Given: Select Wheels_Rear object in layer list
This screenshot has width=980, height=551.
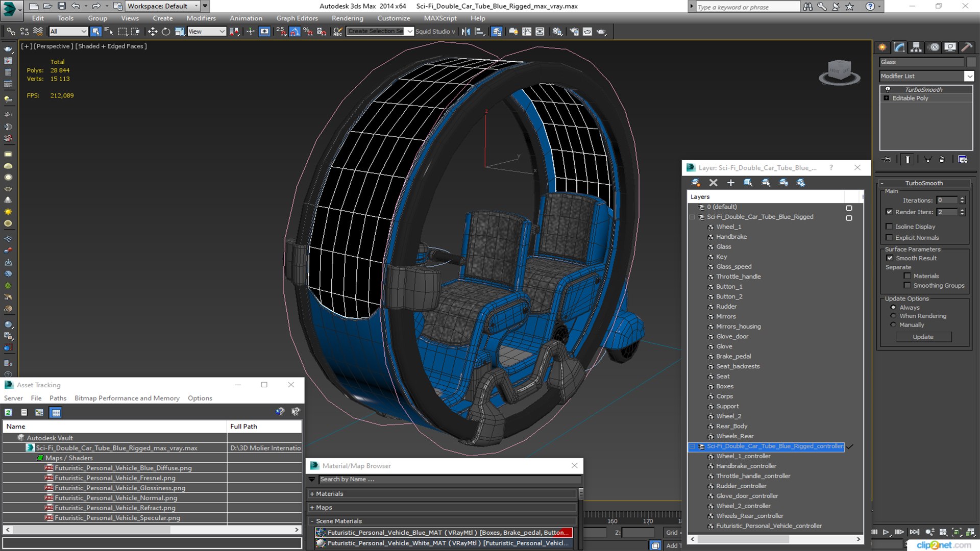Looking at the screenshot, I should tap(734, 436).
